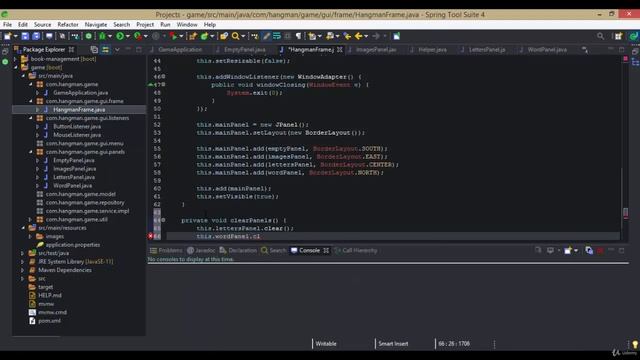
Task: Toggle code folding at line 46
Action: pos(163,76)
